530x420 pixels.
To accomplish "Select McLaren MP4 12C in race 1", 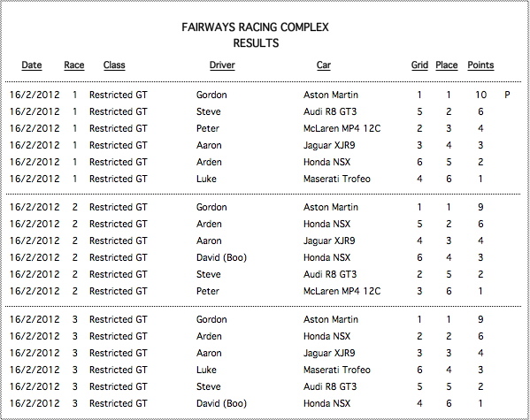I will coord(342,128).
